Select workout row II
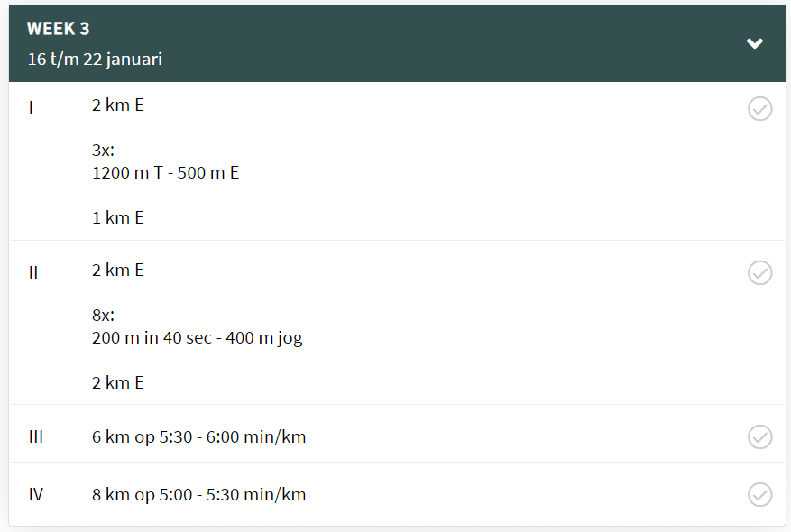This screenshot has height=532, width=791. [x=361, y=325]
